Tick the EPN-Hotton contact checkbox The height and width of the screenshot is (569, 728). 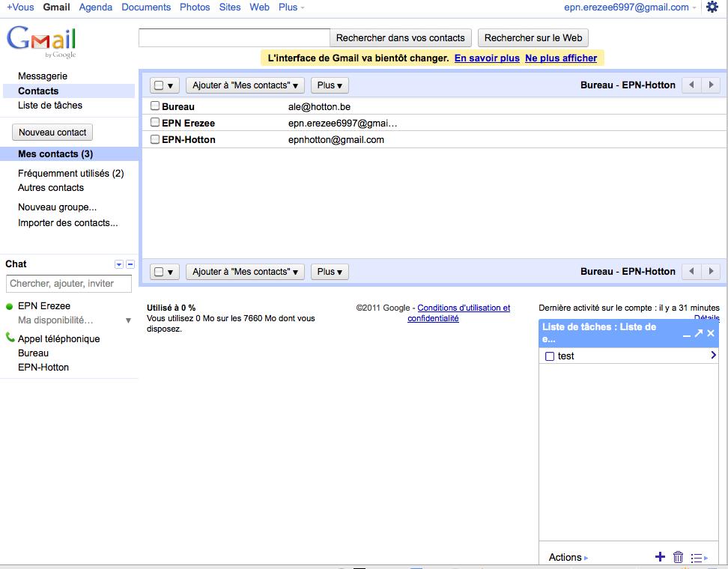point(155,139)
